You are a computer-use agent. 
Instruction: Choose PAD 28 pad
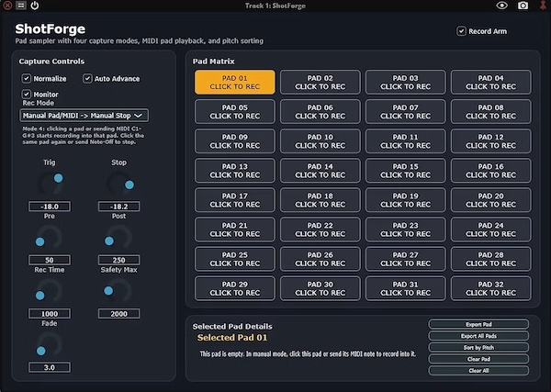491,259
